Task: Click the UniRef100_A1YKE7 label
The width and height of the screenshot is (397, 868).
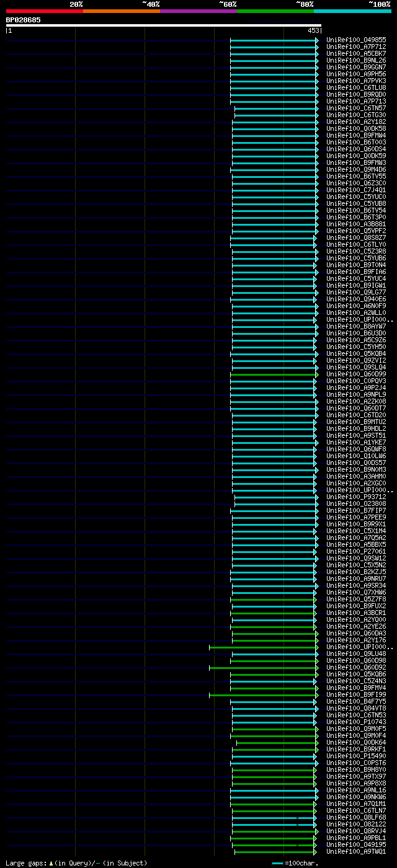Action: (x=356, y=442)
